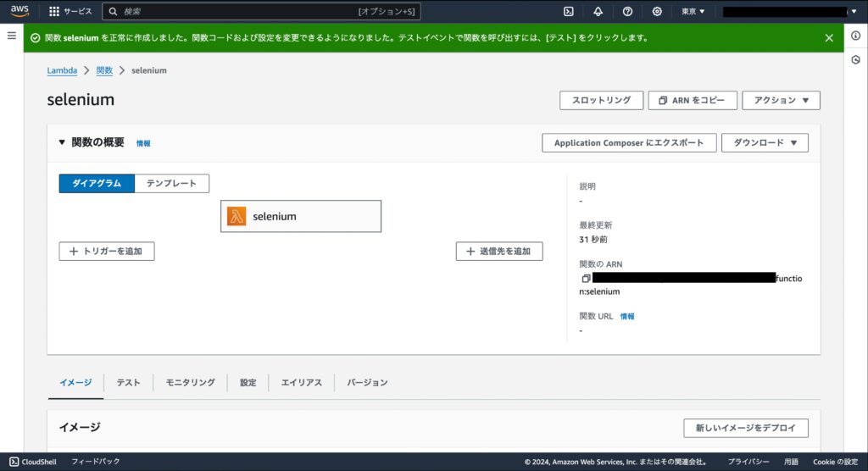Click Application Composer にエクスポート button
This screenshot has height=471, width=868.
click(x=629, y=143)
